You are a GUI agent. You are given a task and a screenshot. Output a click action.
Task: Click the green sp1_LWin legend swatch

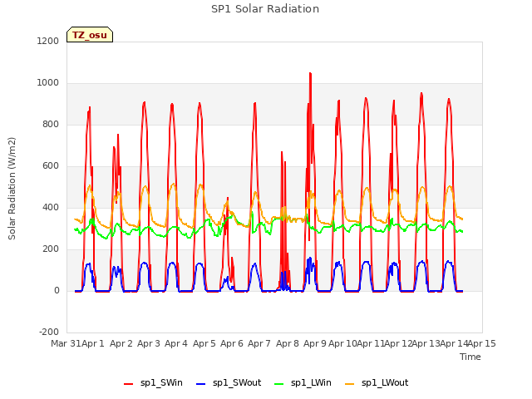[x=279, y=384]
